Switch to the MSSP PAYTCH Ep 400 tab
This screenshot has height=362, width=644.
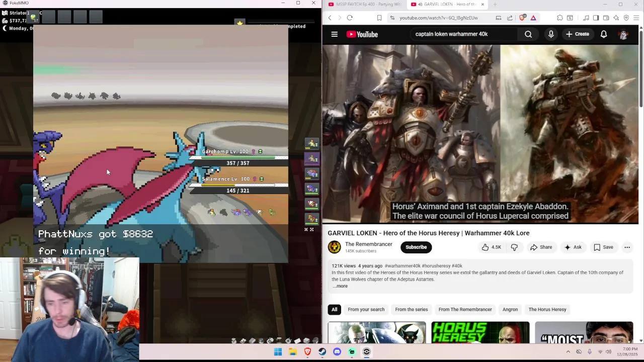(x=365, y=4)
